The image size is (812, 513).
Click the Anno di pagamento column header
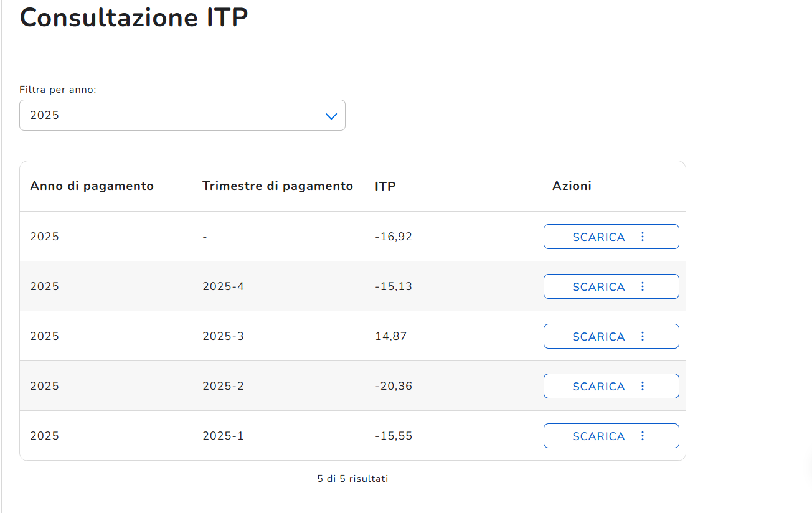(x=92, y=186)
